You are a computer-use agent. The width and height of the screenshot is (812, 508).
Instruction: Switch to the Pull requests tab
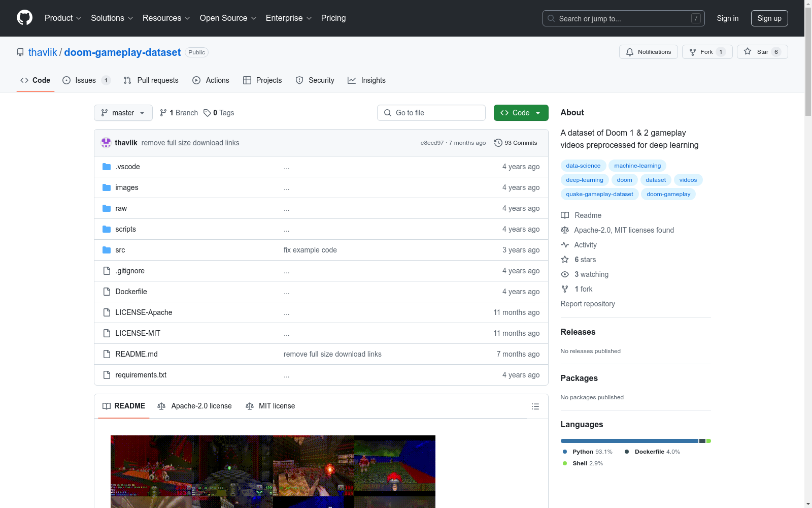(x=151, y=80)
